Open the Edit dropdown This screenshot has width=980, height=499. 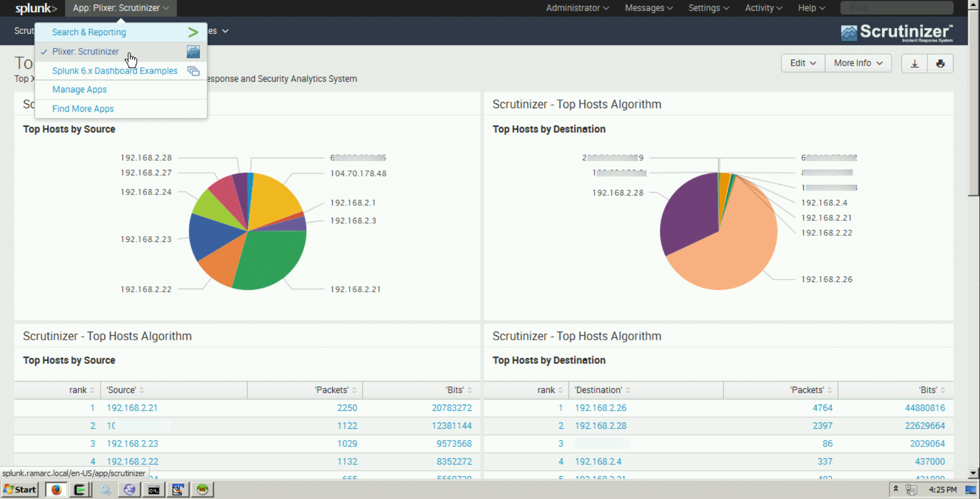tap(802, 63)
